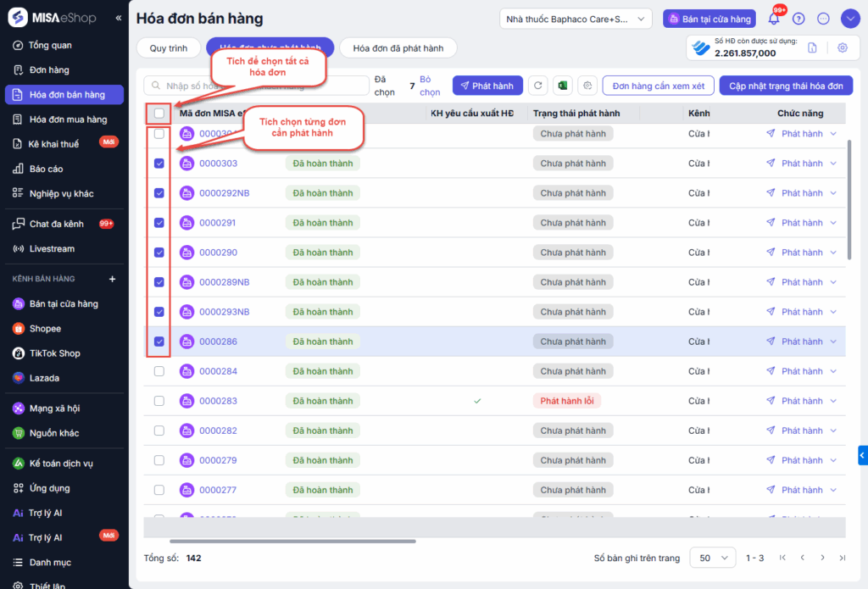Expand Phát hành options for order 0000283
The image size is (868, 589).
tap(834, 401)
